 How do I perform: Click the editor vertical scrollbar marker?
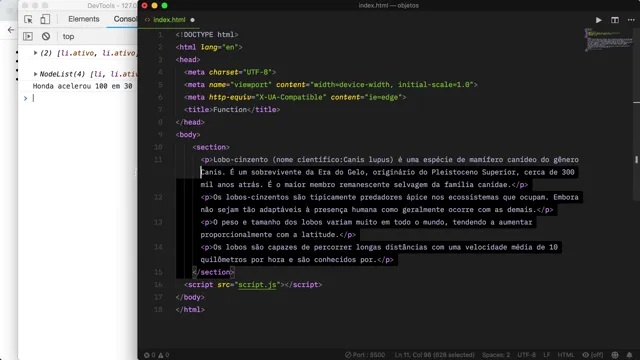(636, 160)
